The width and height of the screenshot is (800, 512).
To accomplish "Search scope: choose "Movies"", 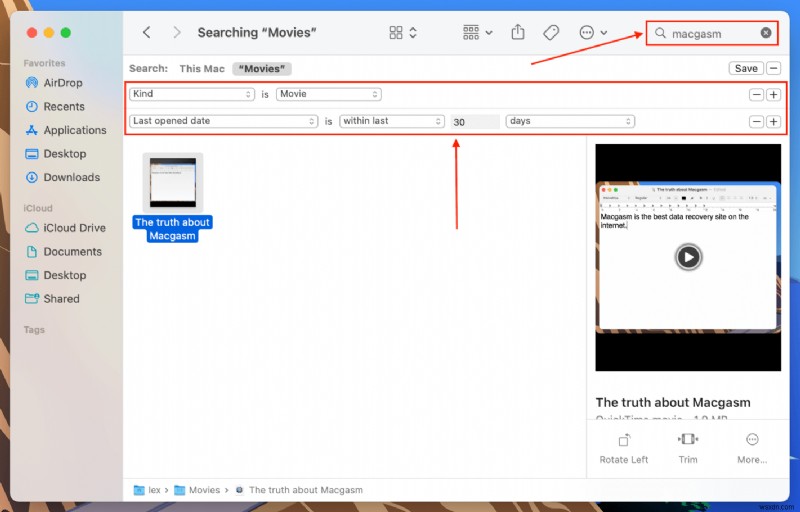I will click(x=262, y=68).
